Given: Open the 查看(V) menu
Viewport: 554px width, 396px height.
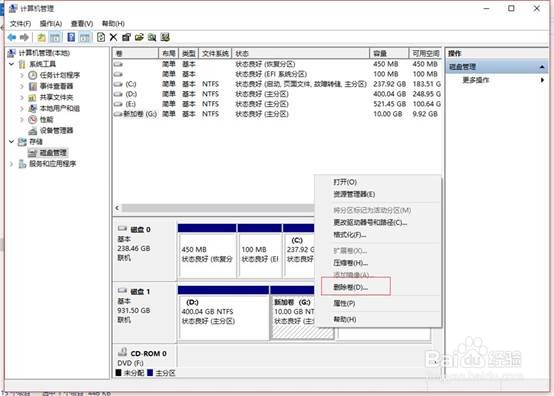Looking at the screenshot, I should [x=82, y=24].
